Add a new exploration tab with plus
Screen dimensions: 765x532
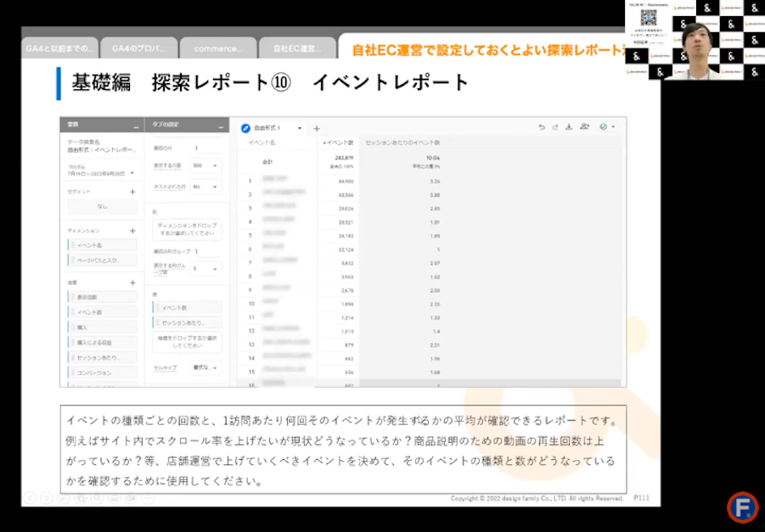pyautogui.click(x=317, y=128)
